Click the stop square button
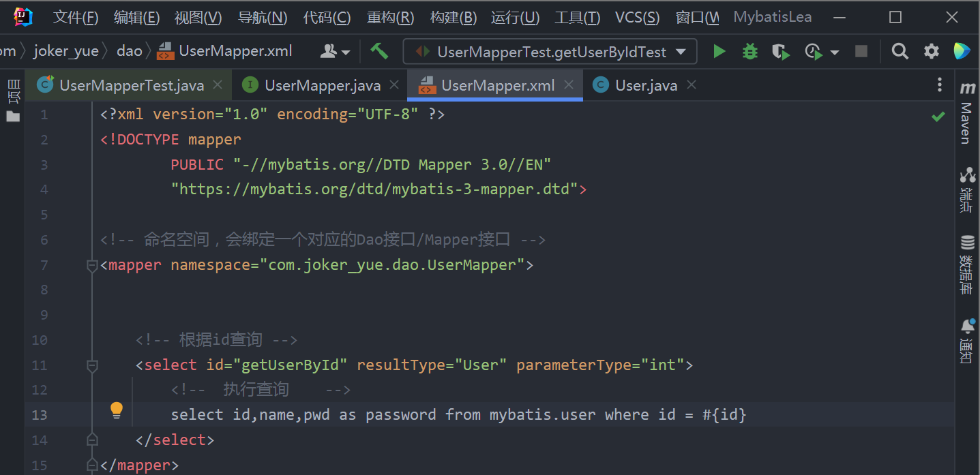Image resolution: width=980 pixels, height=475 pixels. click(861, 51)
